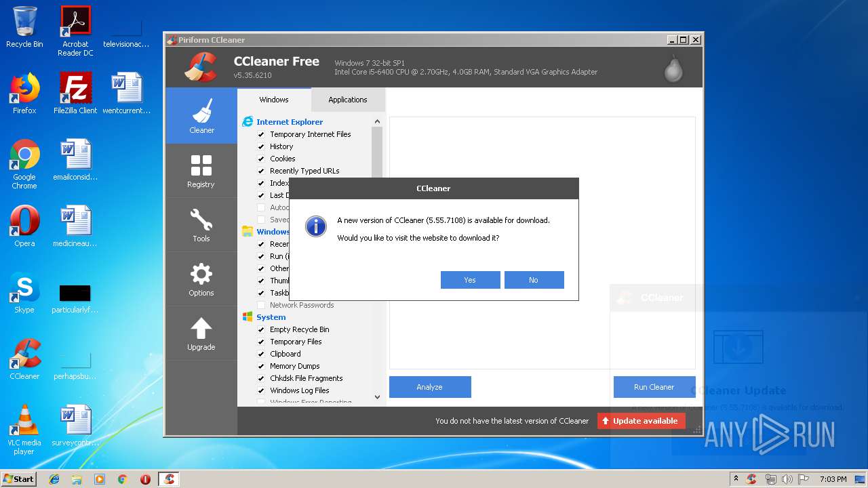
Task: Uncheck the History checkbox
Action: tap(261, 146)
